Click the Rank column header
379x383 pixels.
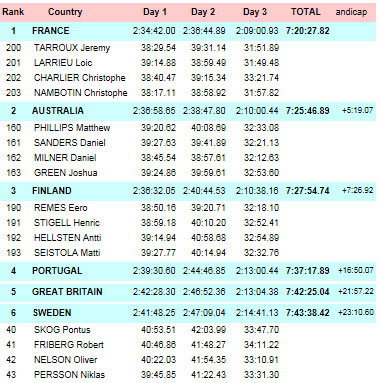click(x=13, y=12)
